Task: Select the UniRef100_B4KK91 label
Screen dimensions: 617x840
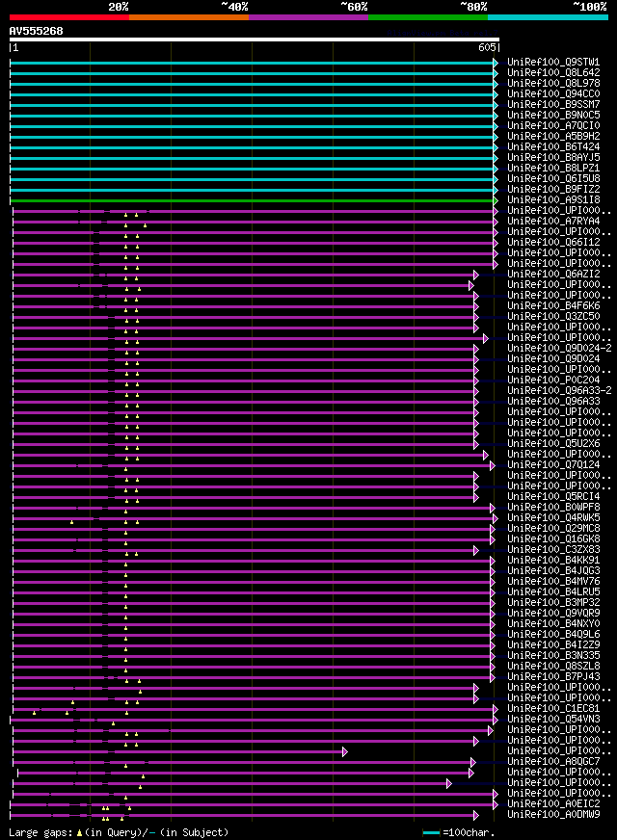Action: click(x=553, y=561)
